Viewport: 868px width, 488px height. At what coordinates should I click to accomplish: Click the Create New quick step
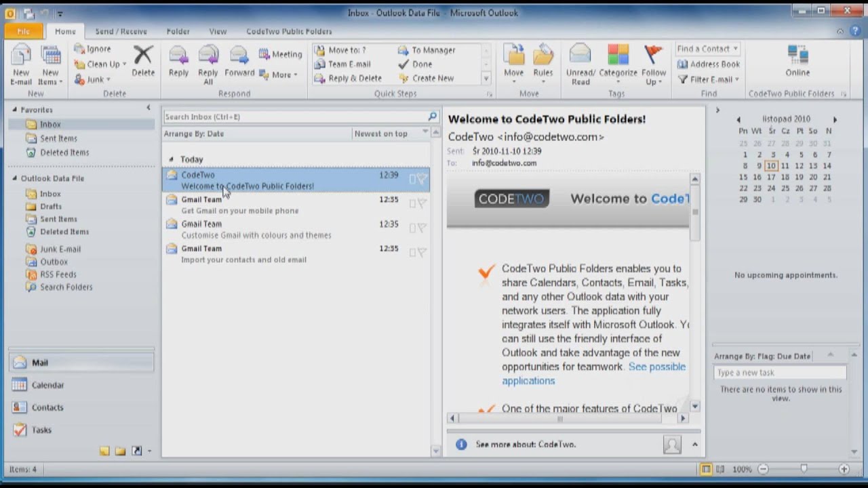(x=426, y=79)
